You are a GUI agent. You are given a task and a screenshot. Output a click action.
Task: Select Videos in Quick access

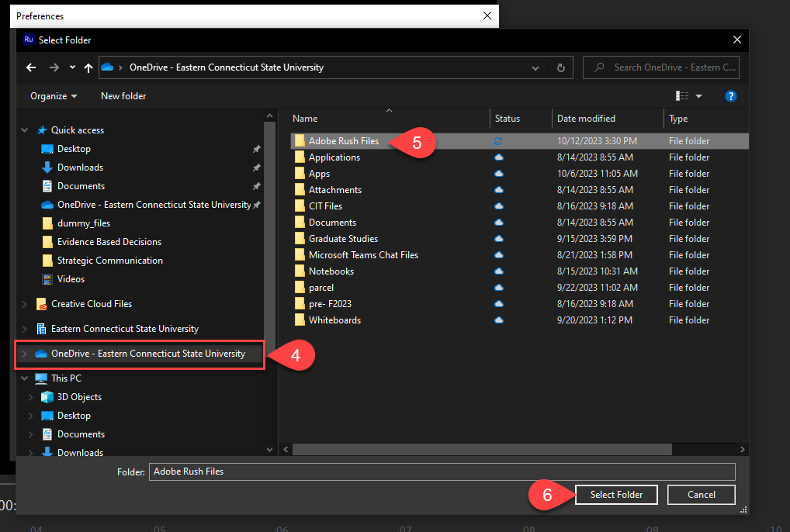(71, 279)
